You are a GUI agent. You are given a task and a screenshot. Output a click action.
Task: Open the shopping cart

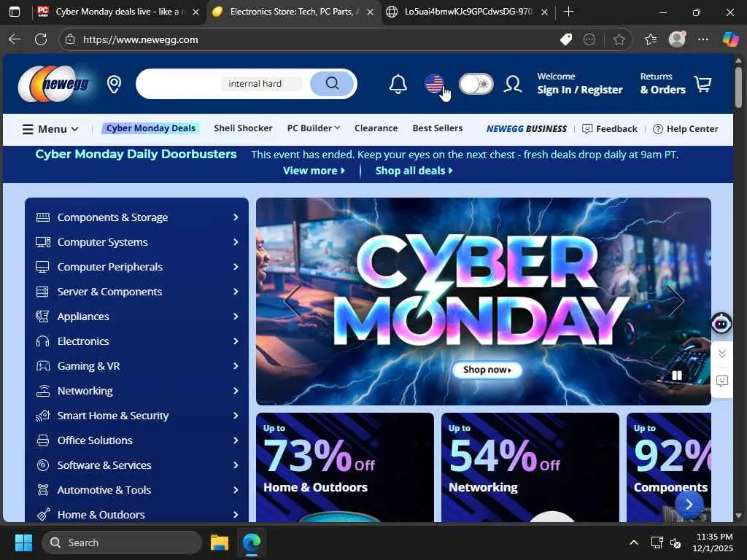(703, 84)
